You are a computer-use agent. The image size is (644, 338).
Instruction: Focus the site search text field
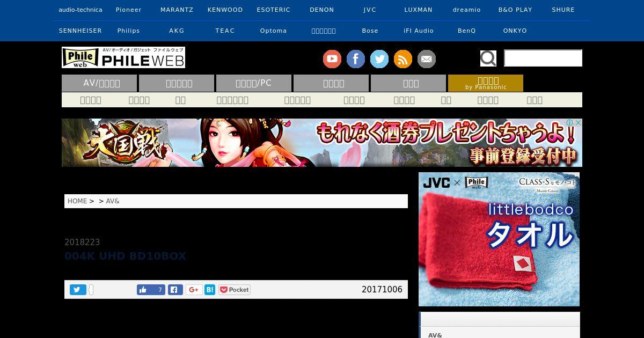click(543, 58)
